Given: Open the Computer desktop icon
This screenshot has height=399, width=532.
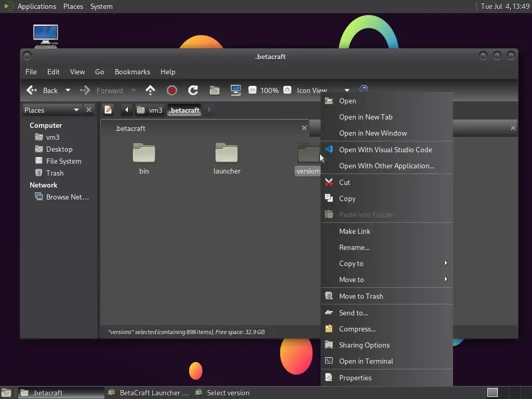Looking at the screenshot, I should 46,36.
